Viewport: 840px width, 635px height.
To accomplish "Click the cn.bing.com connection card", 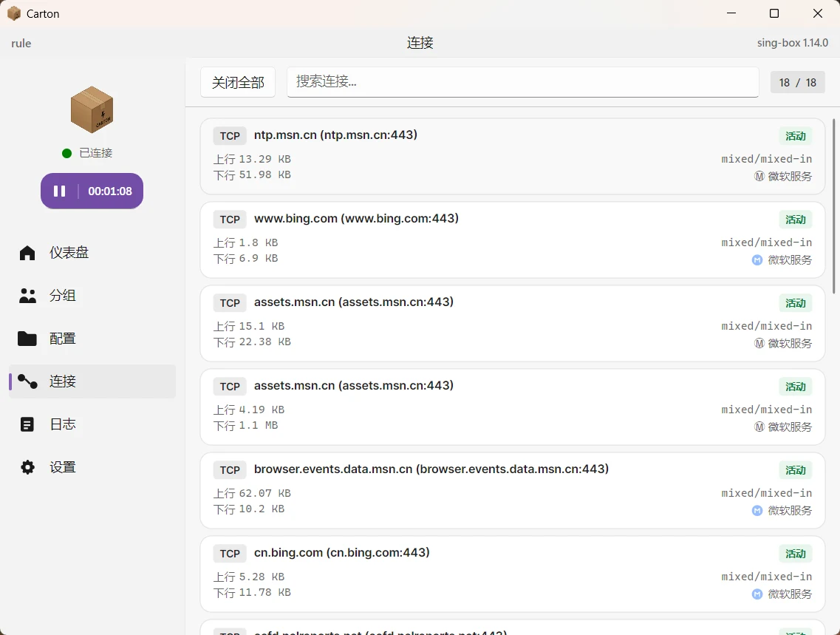I will pos(513,574).
